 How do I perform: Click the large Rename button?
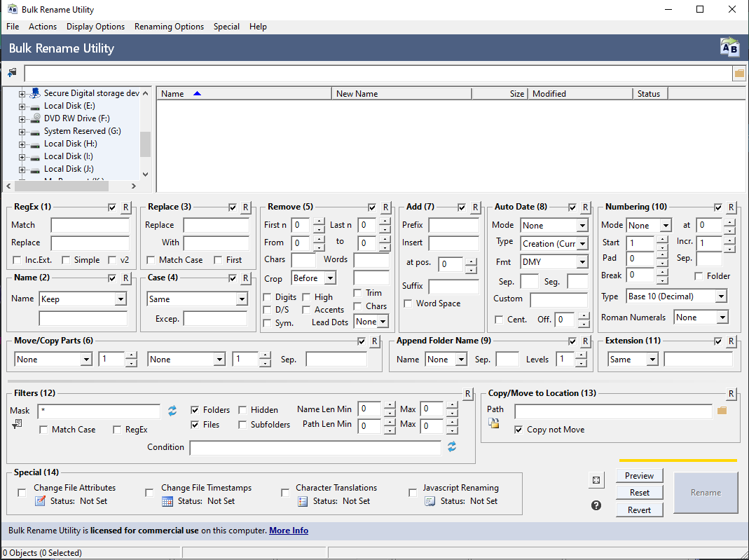(706, 493)
